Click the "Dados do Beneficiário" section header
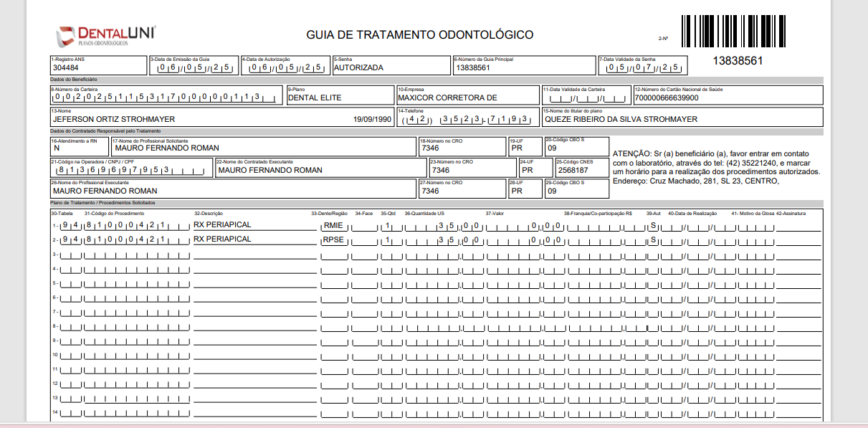868x428 pixels. click(75, 79)
